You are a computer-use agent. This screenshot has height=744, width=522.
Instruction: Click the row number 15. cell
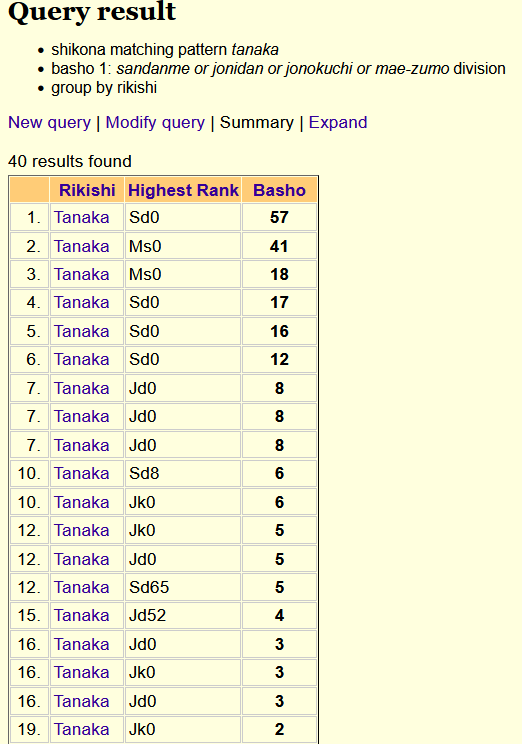tap(29, 615)
